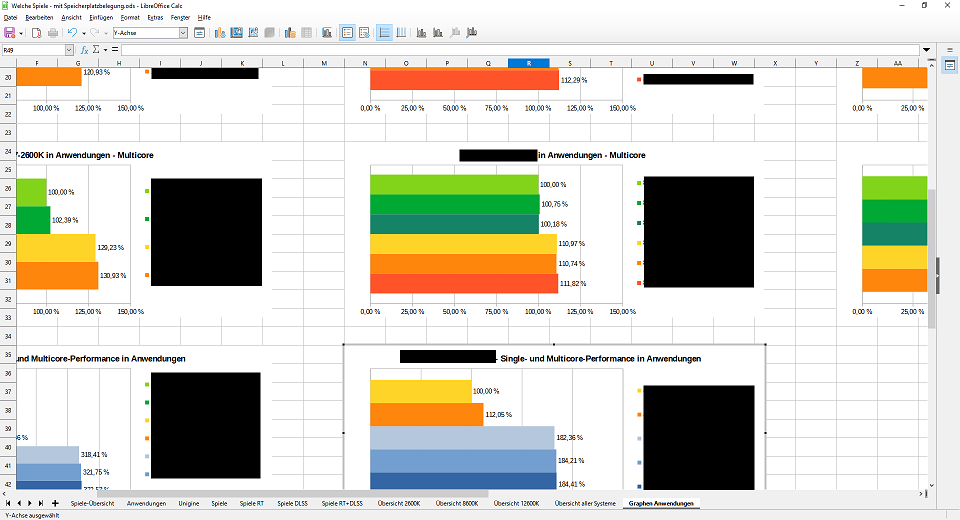The image size is (960, 520).
Task: Switch to Spiele RT+DLSS sheet tab
Action: tap(342, 503)
